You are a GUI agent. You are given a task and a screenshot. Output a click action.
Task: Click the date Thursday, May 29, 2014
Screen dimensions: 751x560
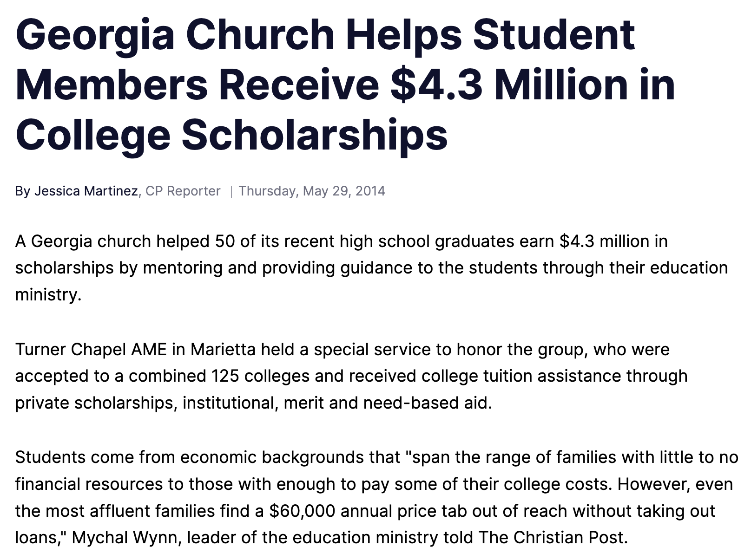[311, 191]
